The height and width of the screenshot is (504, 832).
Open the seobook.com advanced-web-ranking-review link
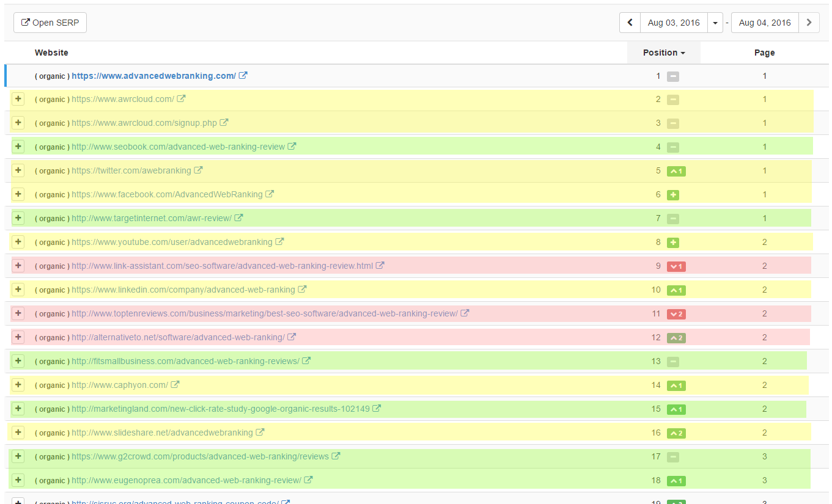(x=178, y=147)
